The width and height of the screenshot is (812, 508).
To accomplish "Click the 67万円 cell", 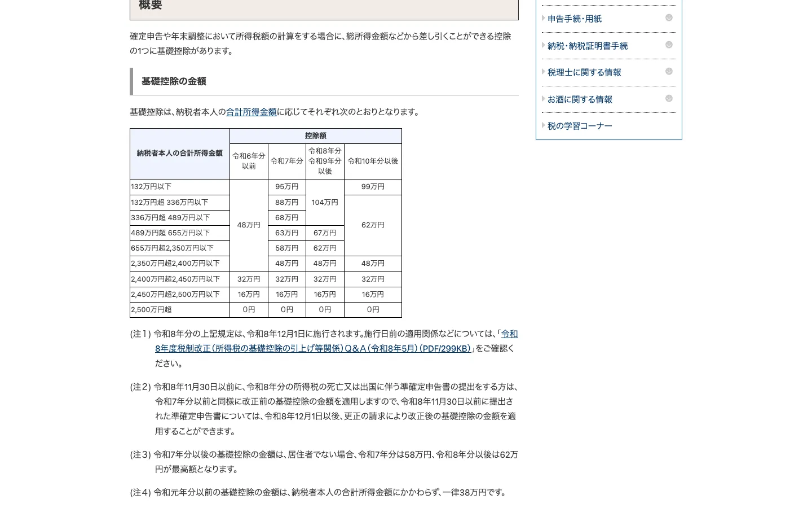I will pos(325,233).
